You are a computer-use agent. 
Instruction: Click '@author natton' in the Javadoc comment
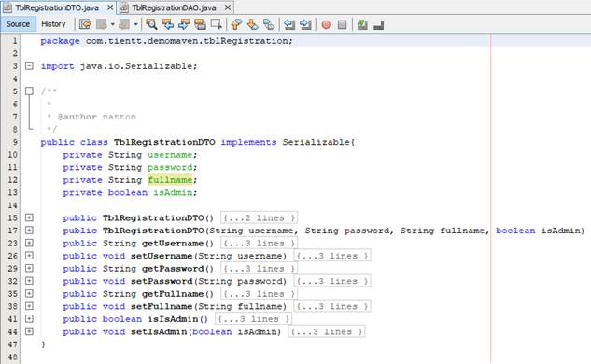(x=97, y=117)
